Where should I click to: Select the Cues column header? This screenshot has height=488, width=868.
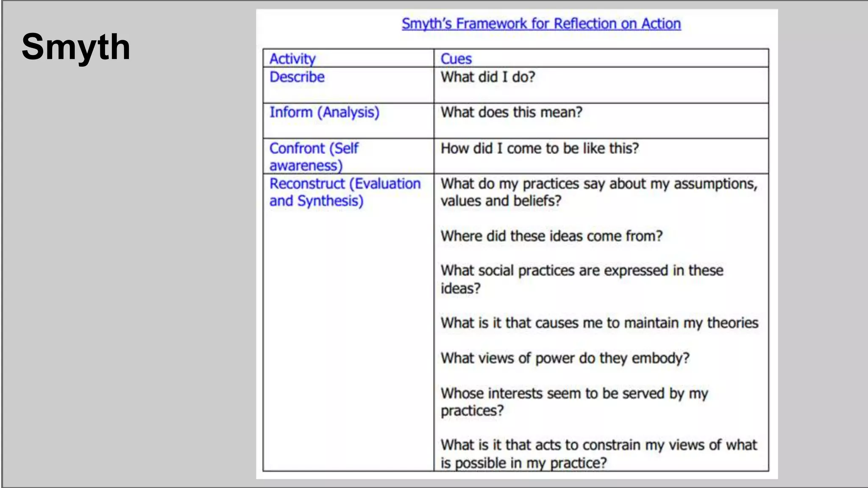point(456,58)
